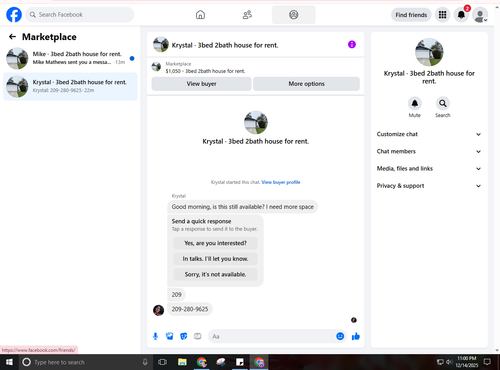Screen dimensions: 500x370
Task: Expand Media, files and links section
Action: point(429,168)
